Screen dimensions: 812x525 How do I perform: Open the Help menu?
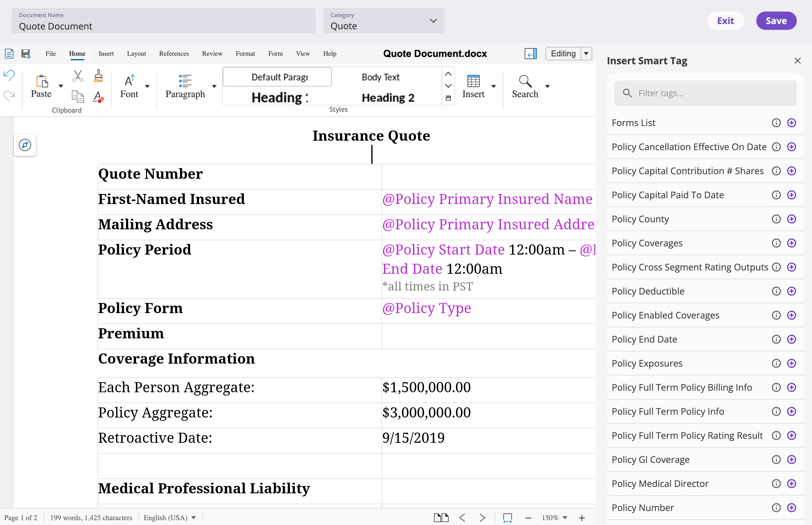329,54
